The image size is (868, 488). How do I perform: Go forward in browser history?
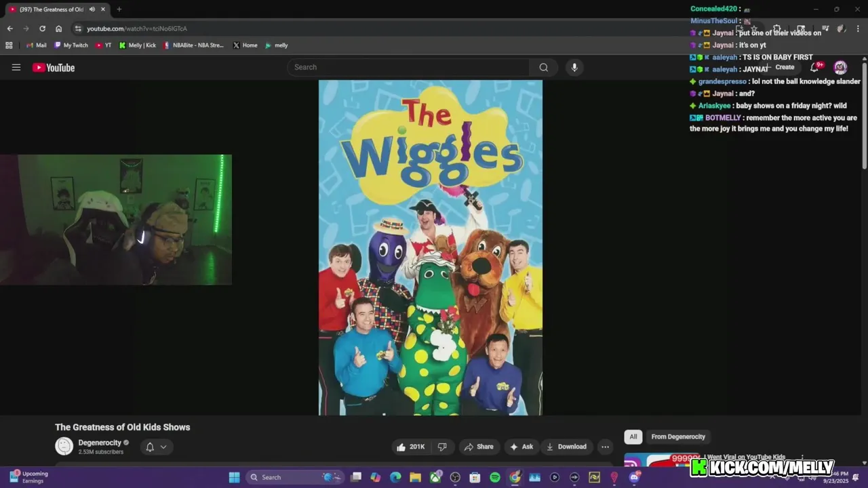pyautogui.click(x=26, y=28)
